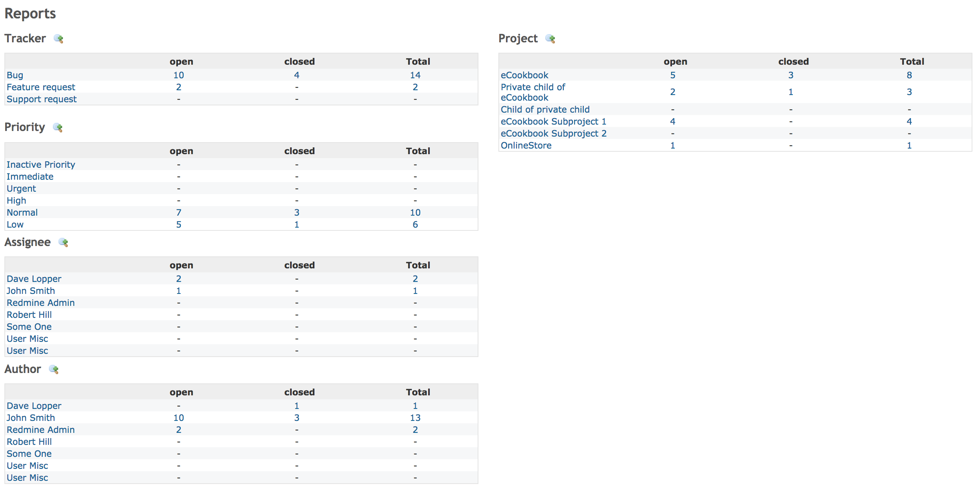Screen dimensions: 980x486
Task: Open Redmine Admin in Author table
Action: pyautogui.click(x=41, y=430)
